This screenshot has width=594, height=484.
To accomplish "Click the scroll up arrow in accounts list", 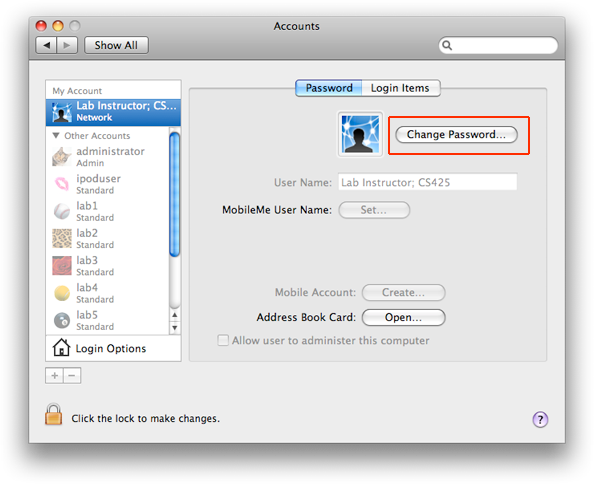I will 175,315.
